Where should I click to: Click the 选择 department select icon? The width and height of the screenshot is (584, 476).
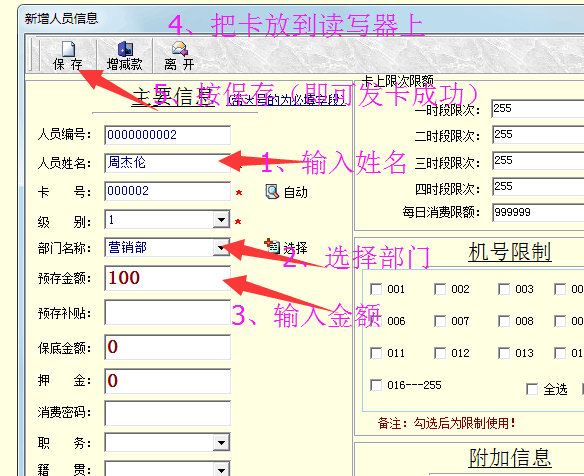(x=272, y=246)
